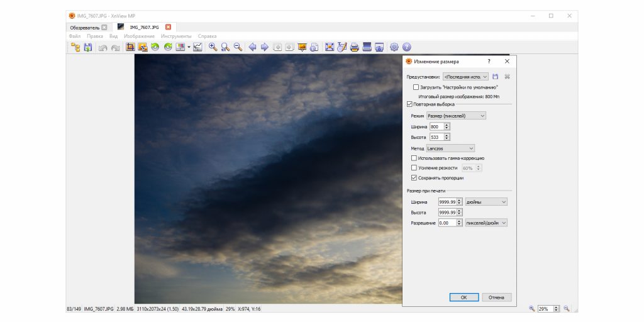Viewport: 644px width, 322px height.
Task: Open Settings gear icon in toolbar
Action: coord(394,47)
